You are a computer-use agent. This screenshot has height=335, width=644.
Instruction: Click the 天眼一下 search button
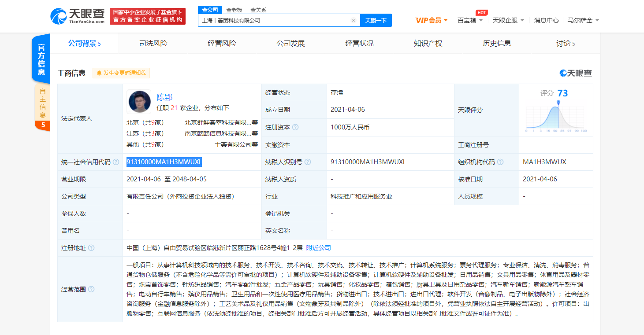click(376, 20)
